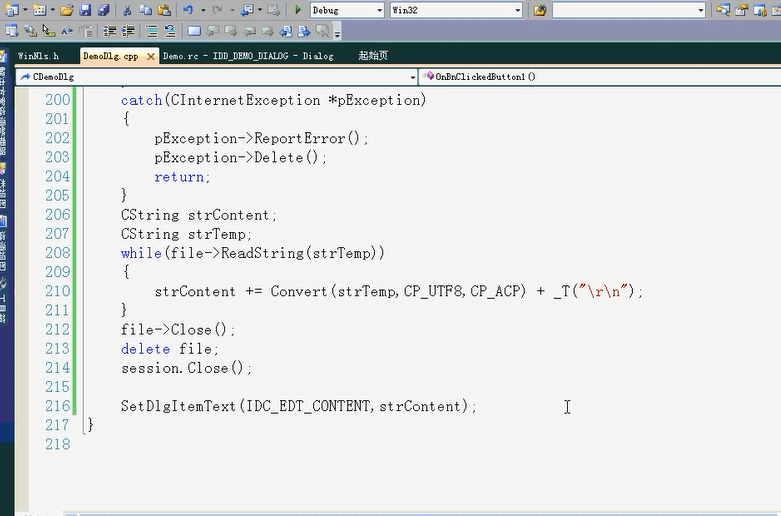Click the SetDlgItemText call line

(x=299, y=406)
